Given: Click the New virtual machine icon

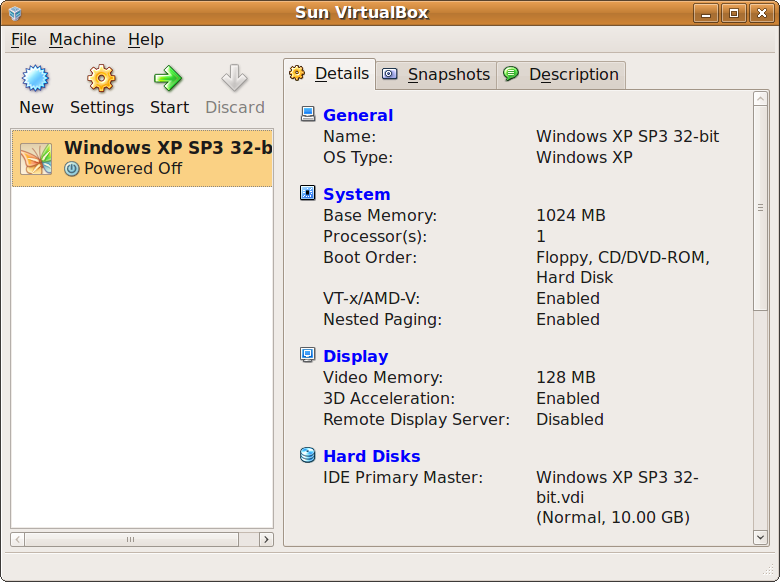Looking at the screenshot, I should [36, 79].
